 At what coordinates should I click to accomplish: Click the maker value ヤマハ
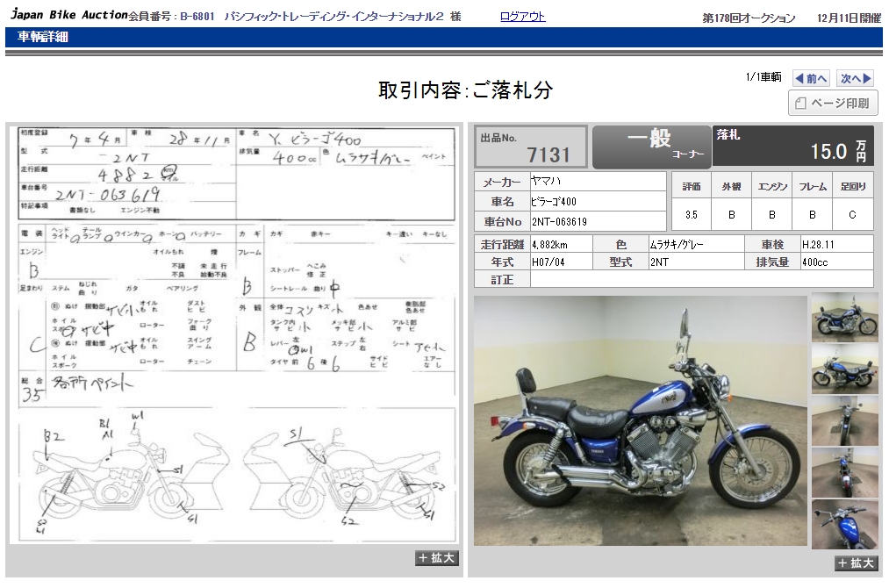point(545,181)
